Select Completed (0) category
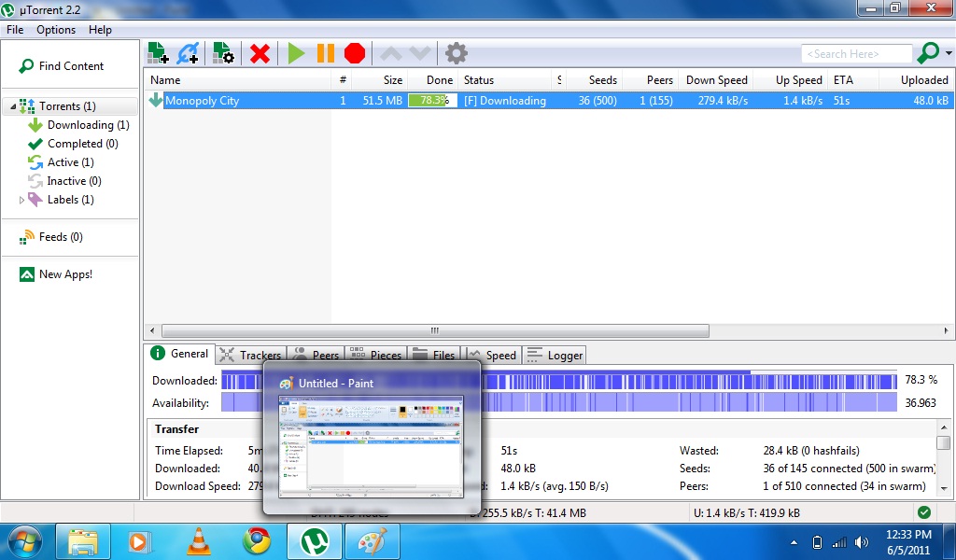This screenshot has width=956, height=560. [x=83, y=144]
